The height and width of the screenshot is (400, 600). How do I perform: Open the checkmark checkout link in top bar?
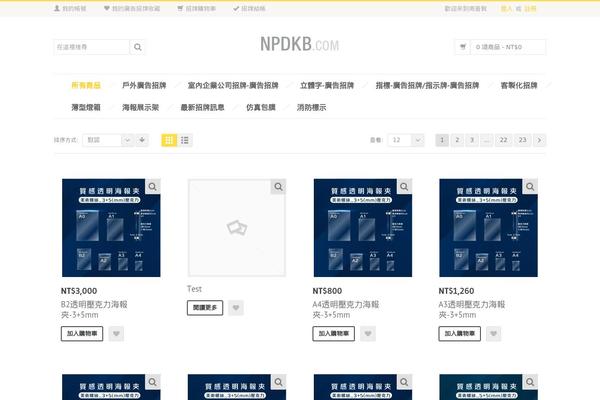(249, 8)
